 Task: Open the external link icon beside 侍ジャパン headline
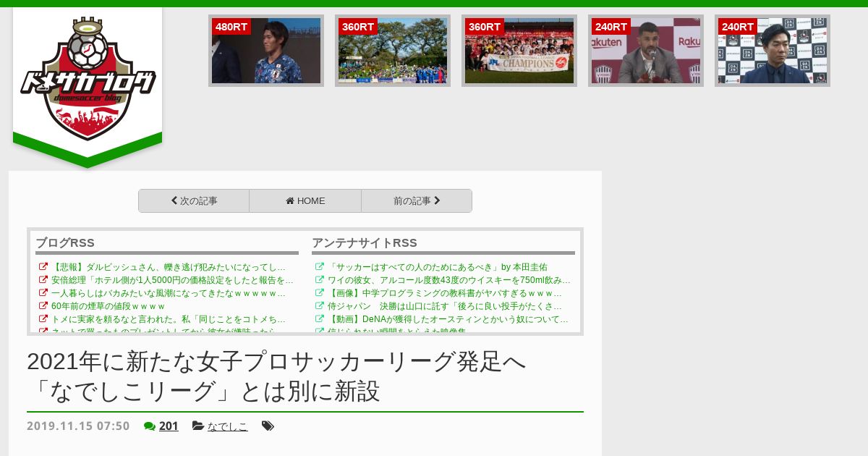click(320, 306)
